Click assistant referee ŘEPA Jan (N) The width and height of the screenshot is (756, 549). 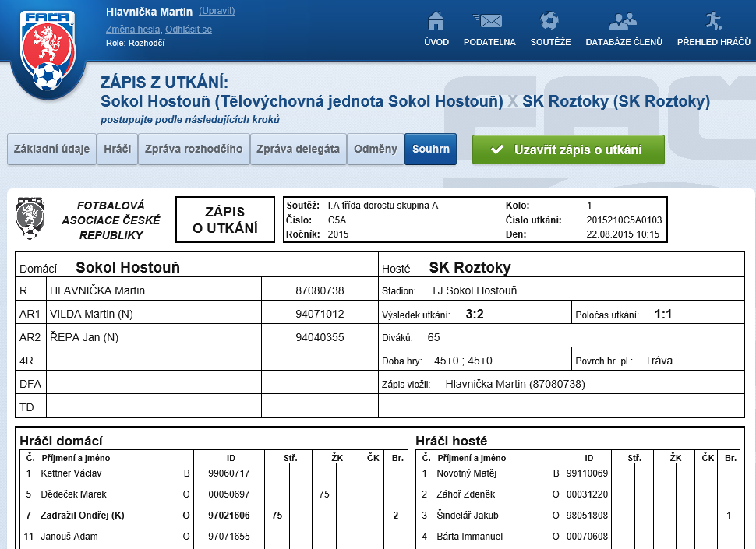[x=84, y=337]
